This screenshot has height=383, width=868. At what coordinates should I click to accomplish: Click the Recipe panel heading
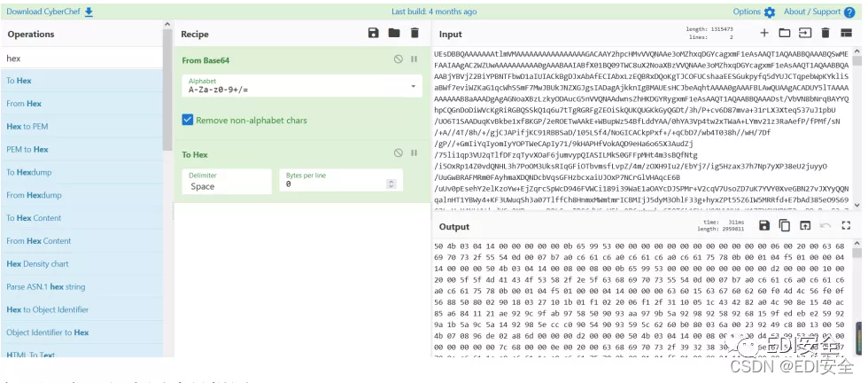[194, 34]
